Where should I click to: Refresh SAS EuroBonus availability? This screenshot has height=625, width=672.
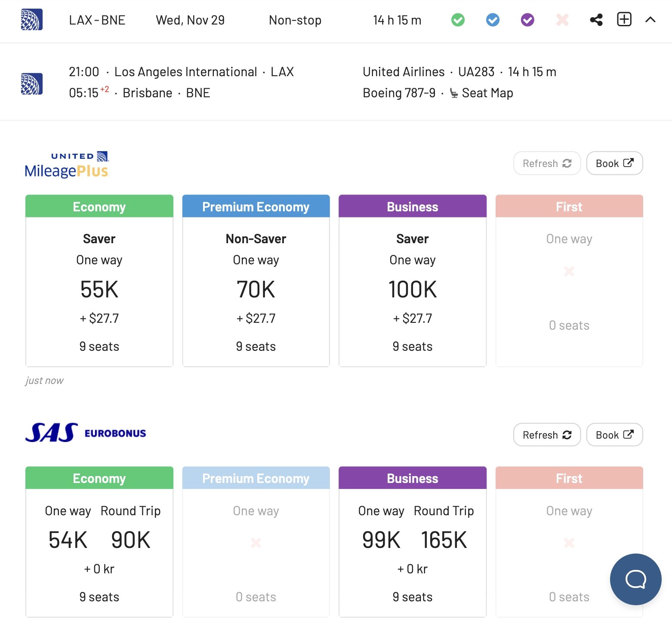tap(547, 435)
